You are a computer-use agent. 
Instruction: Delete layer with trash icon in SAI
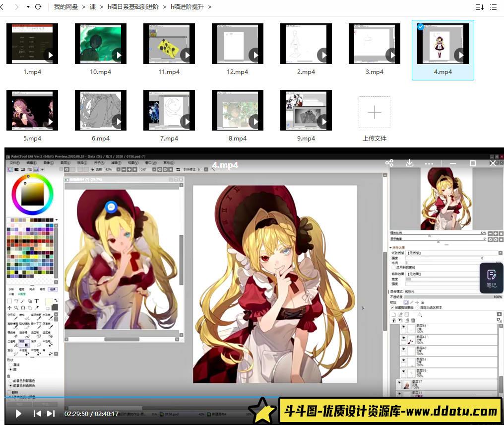point(413,320)
